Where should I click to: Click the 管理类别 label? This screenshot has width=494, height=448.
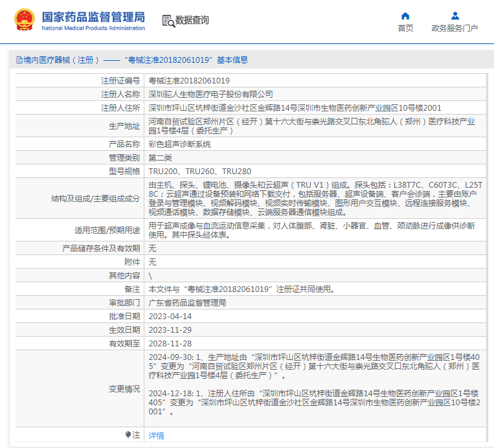pos(124,158)
